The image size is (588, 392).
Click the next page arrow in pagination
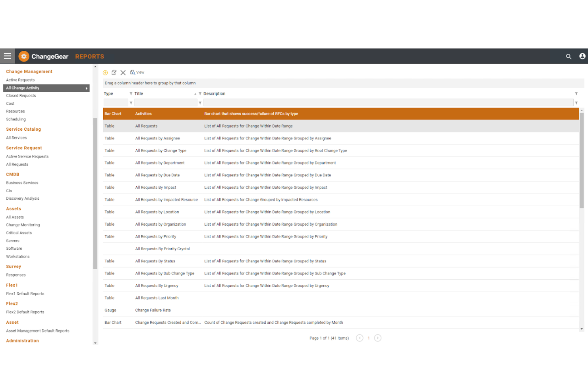377,338
